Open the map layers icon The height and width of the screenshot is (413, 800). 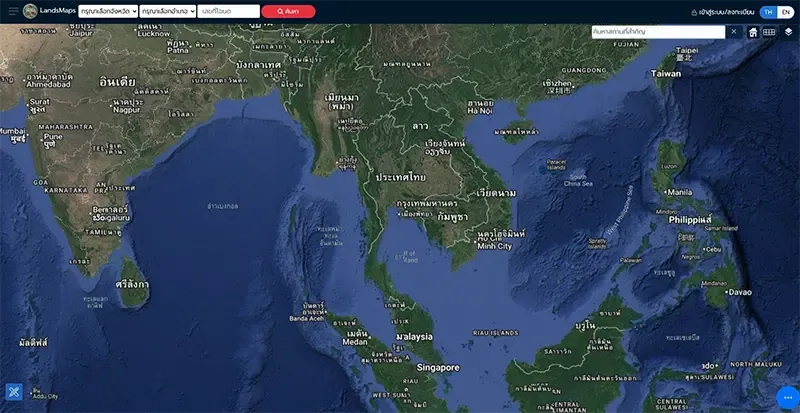pyautogui.click(x=789, y=32)
